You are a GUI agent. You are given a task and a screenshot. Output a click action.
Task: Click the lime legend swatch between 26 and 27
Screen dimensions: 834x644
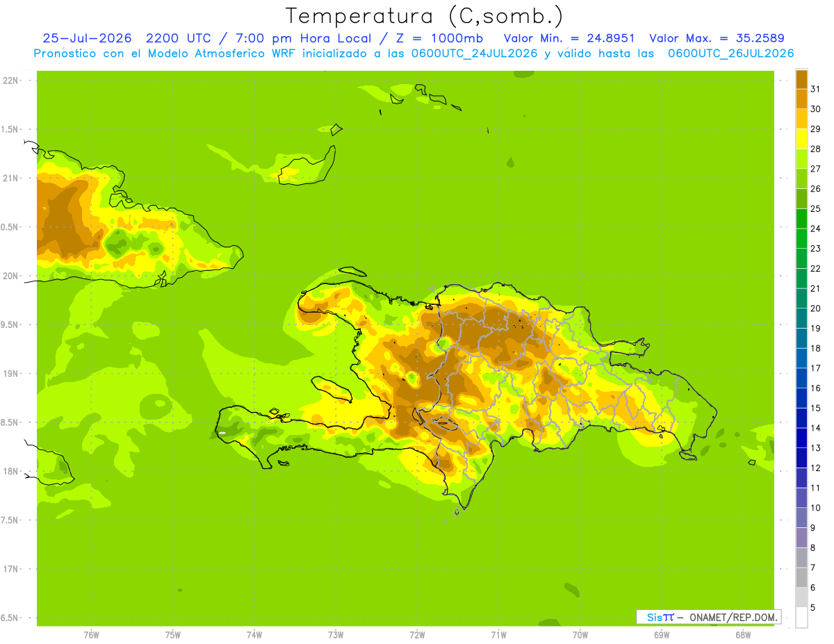click(801, 179)
